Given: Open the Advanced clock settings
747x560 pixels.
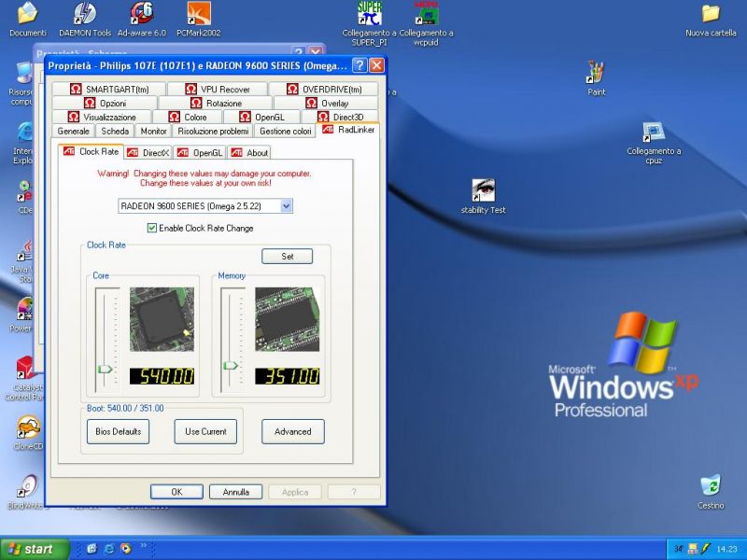Looking at the screenshot, I should (293, 431).
